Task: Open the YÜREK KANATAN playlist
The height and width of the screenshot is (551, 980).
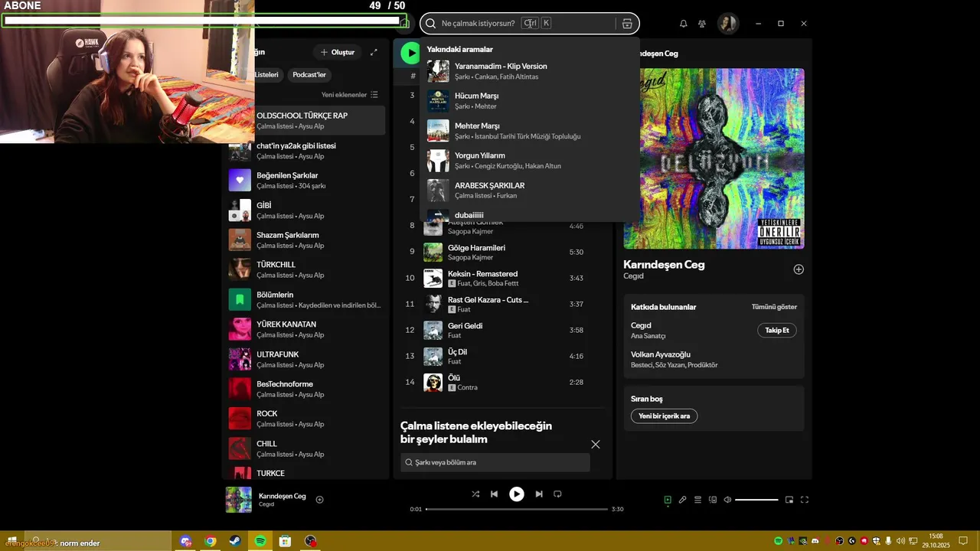Action: coord(306,329)
